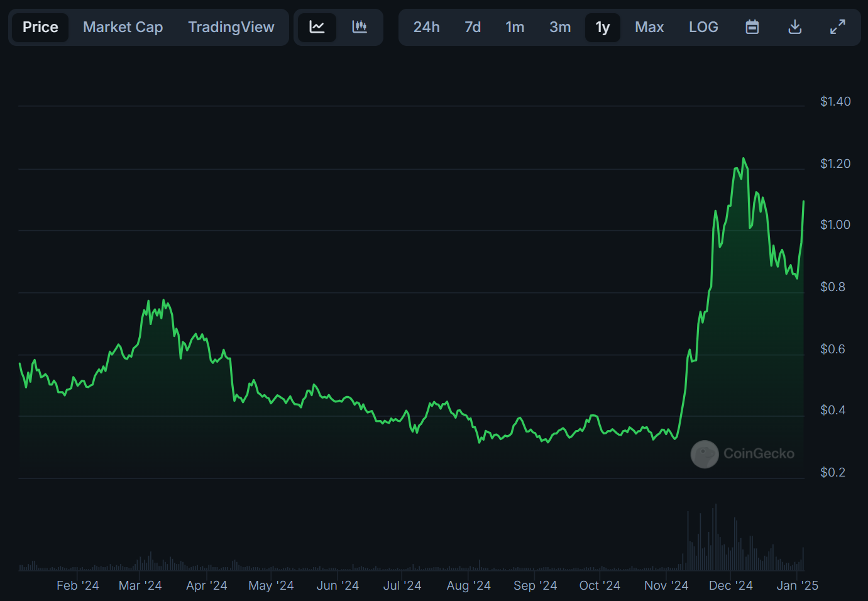Viewport: 868px width, 601px height.
Task: Click the $0.6 axis label
Action: [833, 349]
